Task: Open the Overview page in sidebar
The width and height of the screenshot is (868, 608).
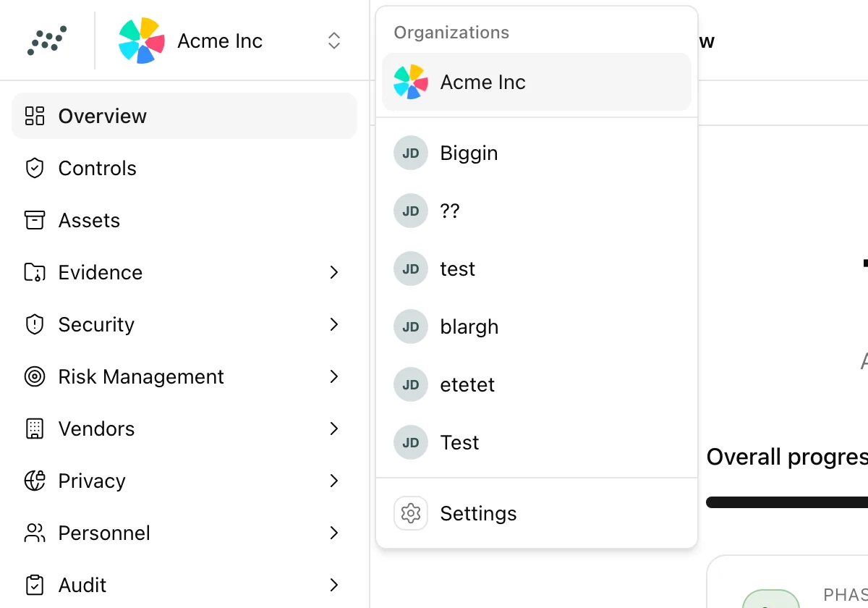Action: click(184, 116)
